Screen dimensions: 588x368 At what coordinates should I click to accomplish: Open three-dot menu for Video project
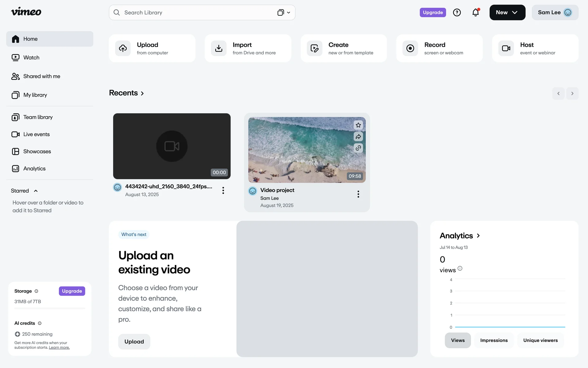pyautogui.click(x=358, y=194)
